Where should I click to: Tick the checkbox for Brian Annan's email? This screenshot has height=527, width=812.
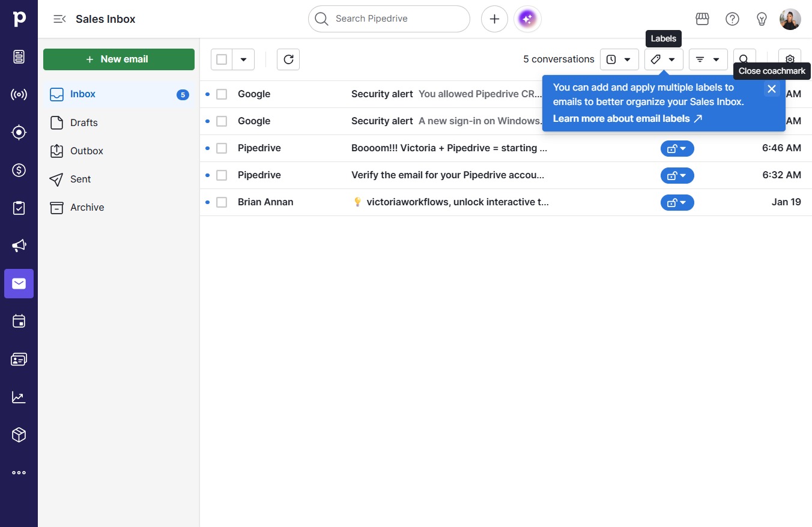222,202
